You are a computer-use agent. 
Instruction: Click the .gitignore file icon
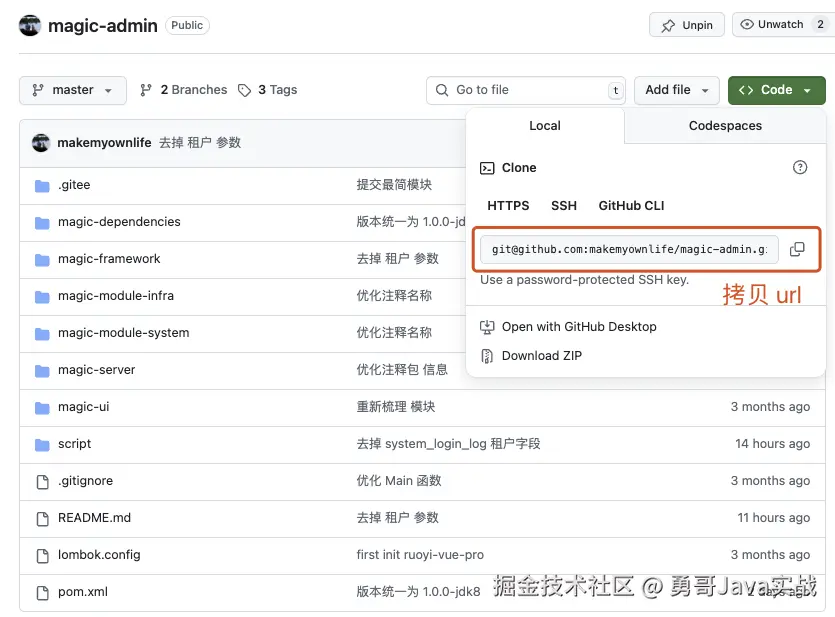pyautogui.click(x=43, y=481)
